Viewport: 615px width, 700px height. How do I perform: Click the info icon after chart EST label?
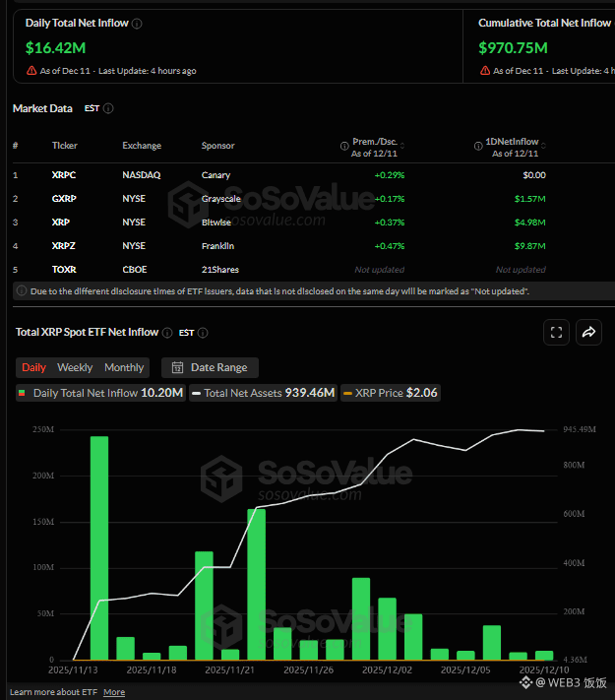203,333
